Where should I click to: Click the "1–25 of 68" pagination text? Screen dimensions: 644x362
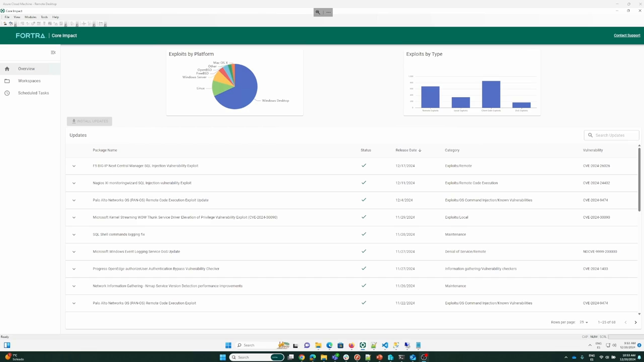[x=607, y=322]
